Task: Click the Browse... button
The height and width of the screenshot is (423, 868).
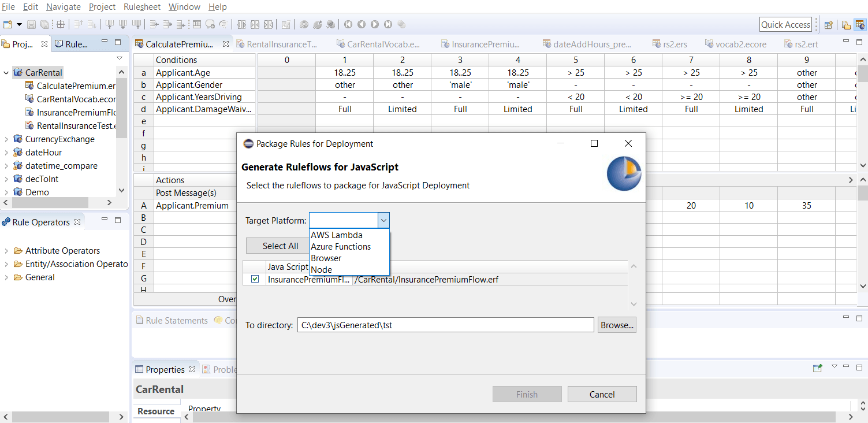Action: 617,325
